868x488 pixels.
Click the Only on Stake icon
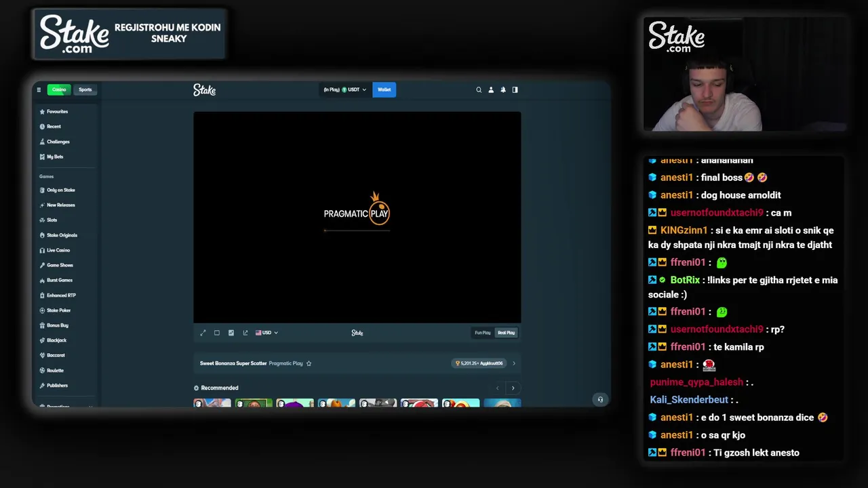pos(42,190)
